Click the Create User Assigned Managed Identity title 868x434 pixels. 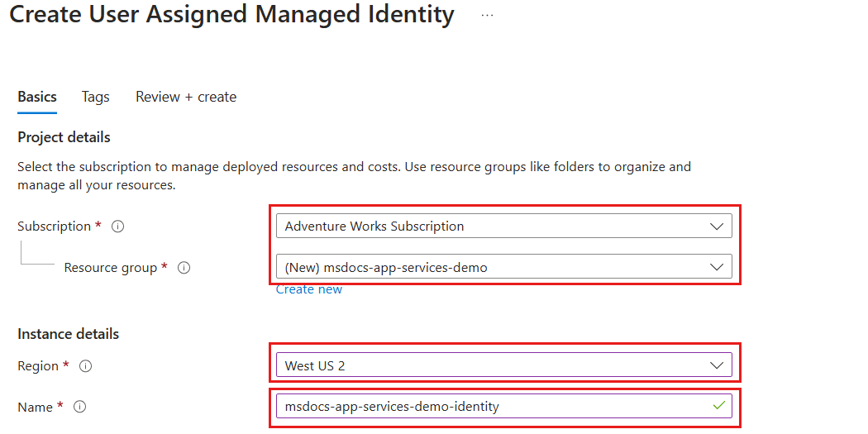click(231, 16)
